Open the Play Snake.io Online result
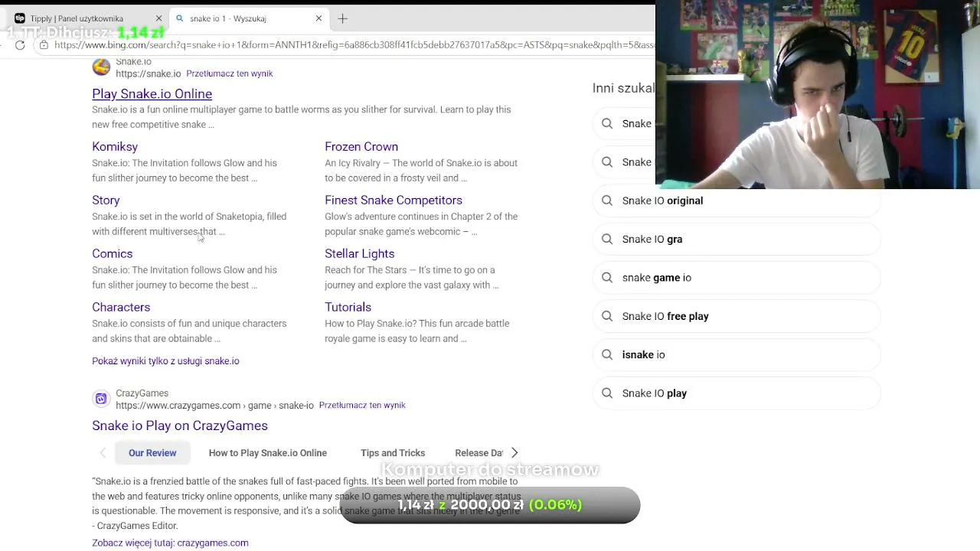Viewport: 980px width, 551px height. 152,93
